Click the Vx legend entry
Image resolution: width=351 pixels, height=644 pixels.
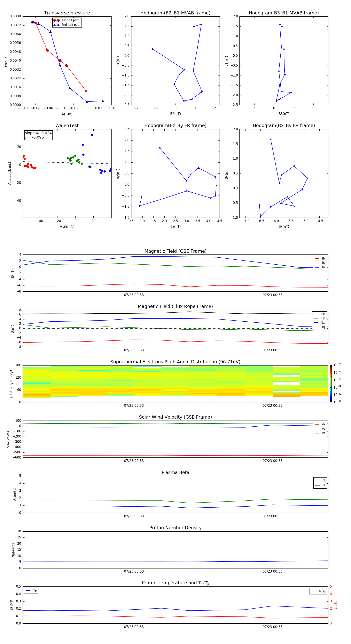(x=320, y=424)
